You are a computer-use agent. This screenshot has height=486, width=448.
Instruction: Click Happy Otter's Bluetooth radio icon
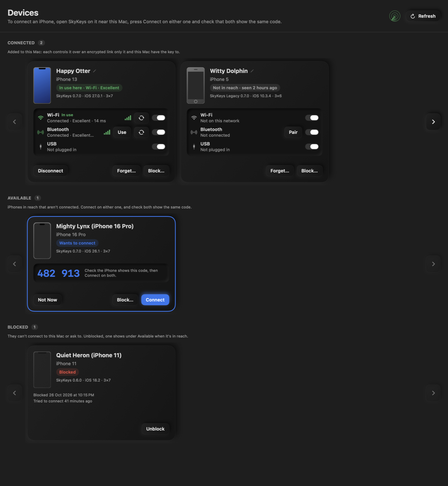pyautogui.click(x=41, y=132)
